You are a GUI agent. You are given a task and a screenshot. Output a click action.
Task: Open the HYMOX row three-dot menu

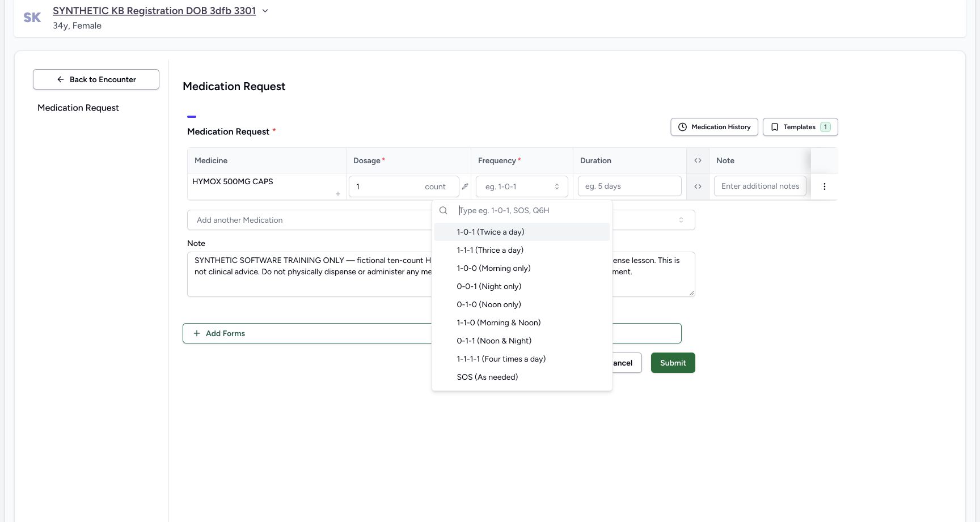pyautogui.click(x=824, y=186)
